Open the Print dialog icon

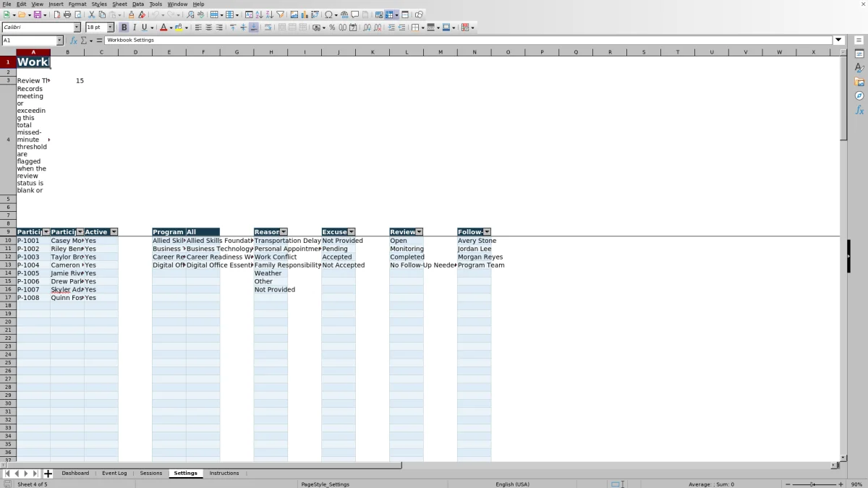67,14
